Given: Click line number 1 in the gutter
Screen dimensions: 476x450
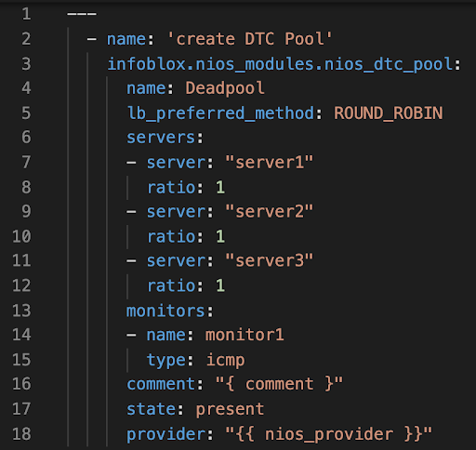Looking at the screenshot, I should click(x=26, y=14).
